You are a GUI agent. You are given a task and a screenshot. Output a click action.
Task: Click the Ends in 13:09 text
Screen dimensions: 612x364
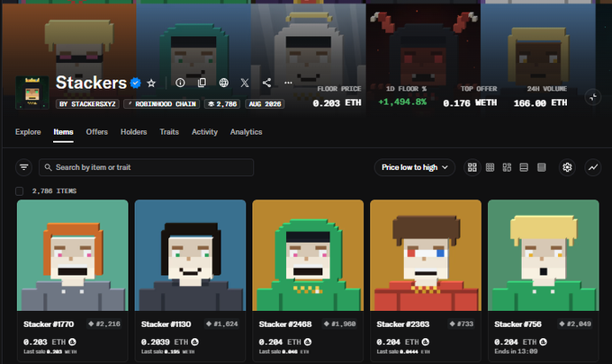pyautogui.click(x=516, y=351)
